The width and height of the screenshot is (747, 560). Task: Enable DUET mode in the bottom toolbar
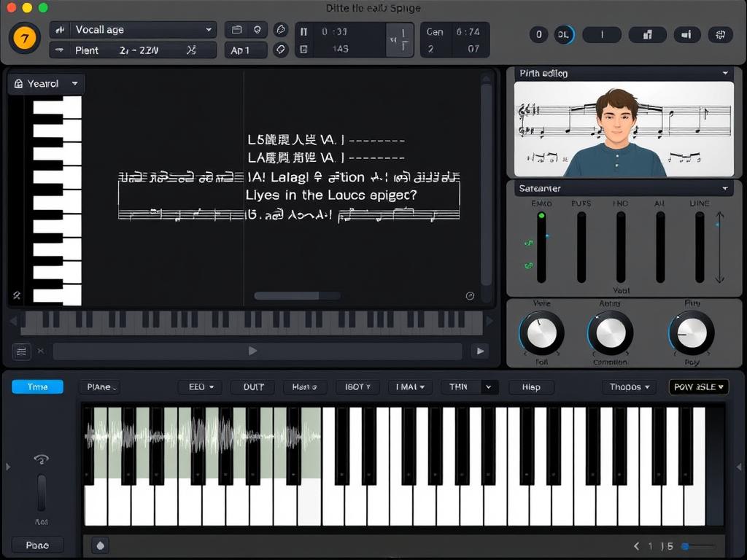tap(252, 387)
